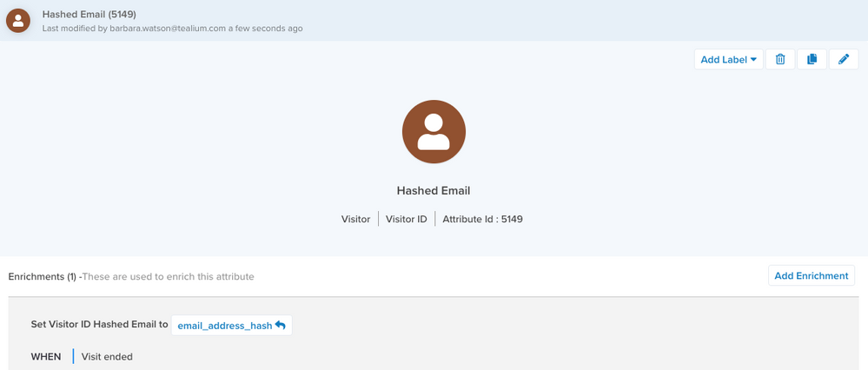Delete attribute using the trash icon
The width and height of the screenshot is (868, 370).
779,59
